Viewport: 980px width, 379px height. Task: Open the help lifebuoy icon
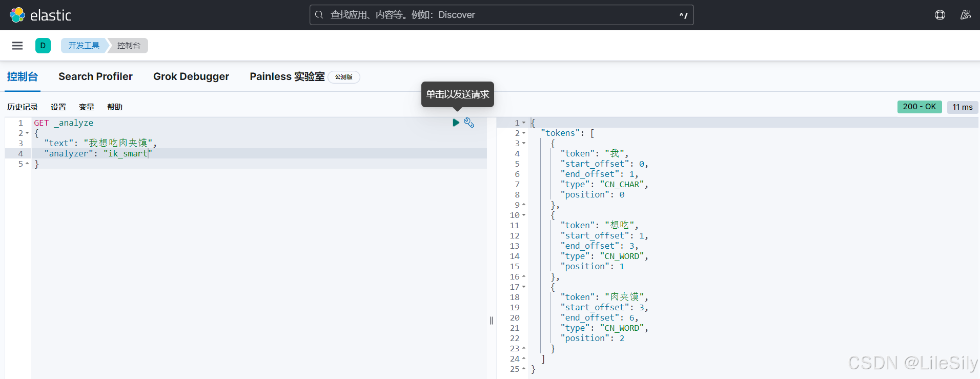click(940, 15)
